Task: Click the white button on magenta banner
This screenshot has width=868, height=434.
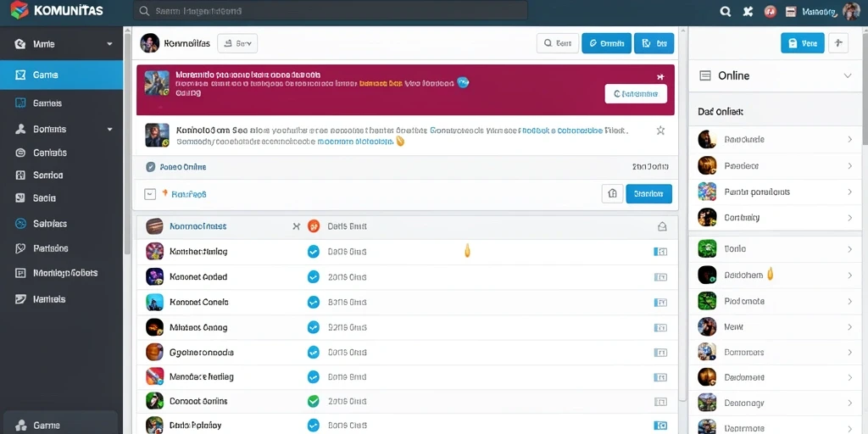Action: tap(636, 94)
